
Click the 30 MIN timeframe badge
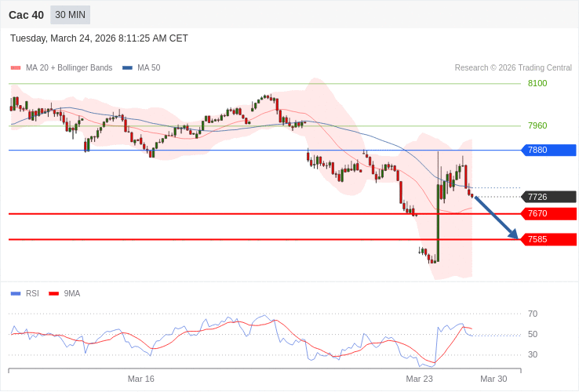(x=70, y=15)
